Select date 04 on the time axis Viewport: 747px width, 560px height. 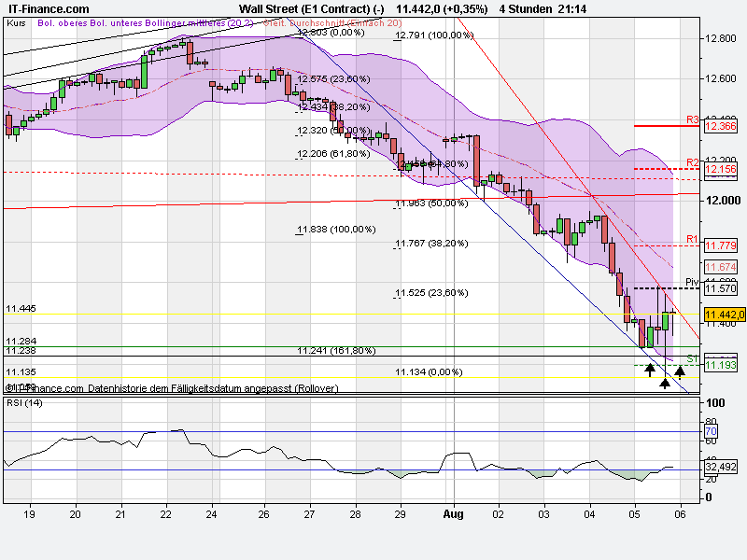pos(589,514)
